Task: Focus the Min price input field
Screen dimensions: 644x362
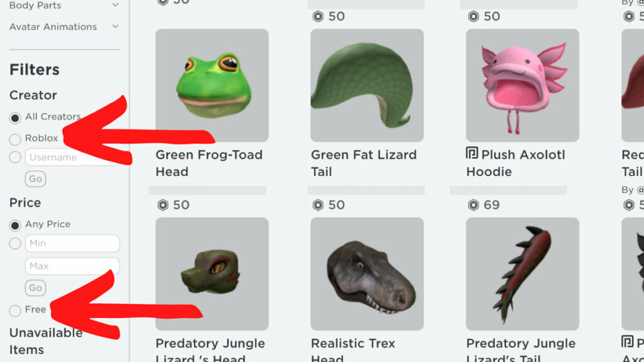Action: tap(72, 243)
